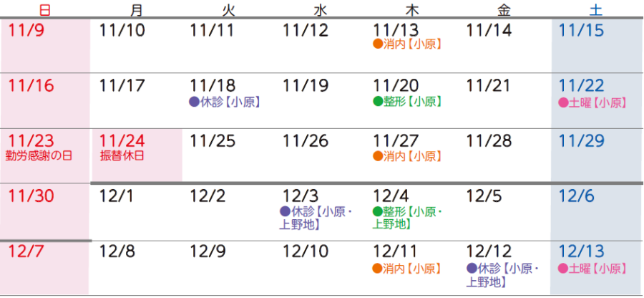Click the orange 消内 dot on 11/27
644x298 pixels.
tap(379, 155)
